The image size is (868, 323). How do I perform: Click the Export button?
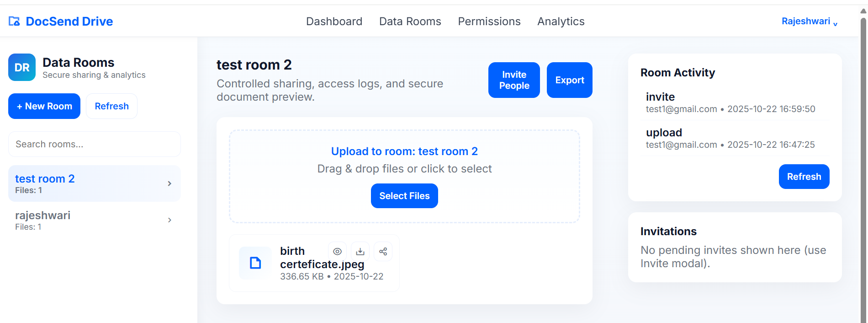569,80
